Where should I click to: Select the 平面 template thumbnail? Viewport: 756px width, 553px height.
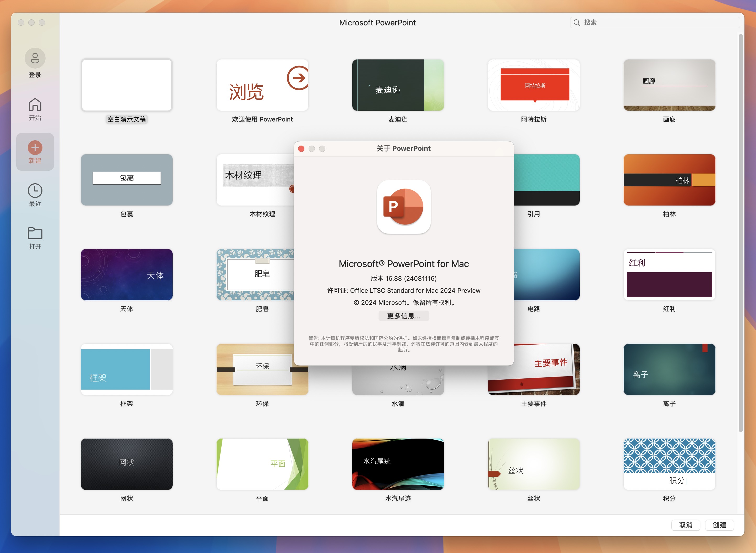pyautogui.click(x=262, y=464)
